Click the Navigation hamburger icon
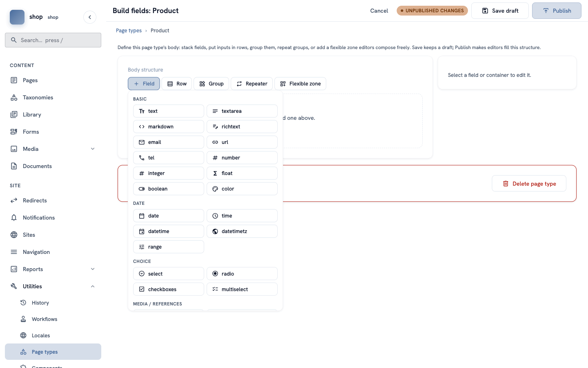 pos(14,252)
